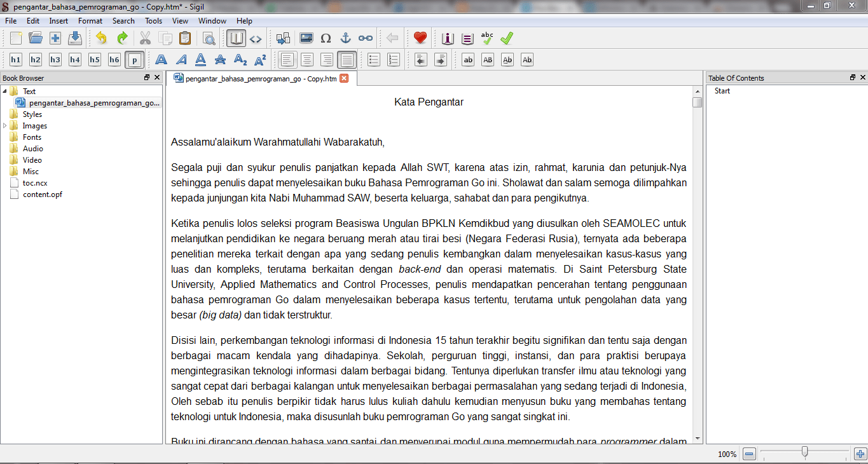The height and width of the screenshot is (464, 868).
Task: Open the Tools menu
Action: pyautogui.click(x=153, y=21)
